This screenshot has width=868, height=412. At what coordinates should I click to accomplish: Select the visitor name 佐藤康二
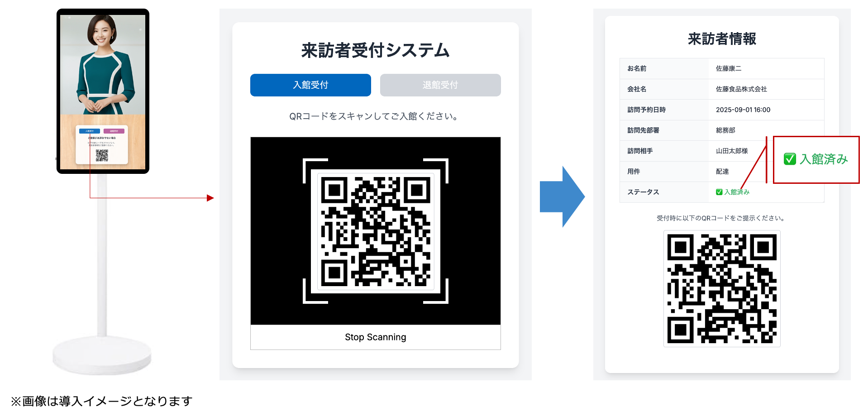[729, 68]
